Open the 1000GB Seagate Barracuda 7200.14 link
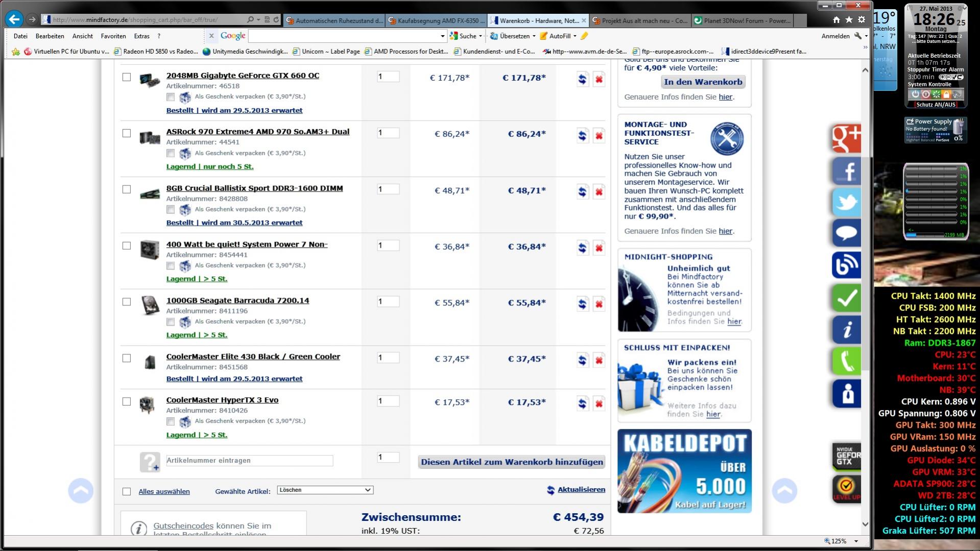The width and height of the screenshot is (980, 551). point(237,300)
